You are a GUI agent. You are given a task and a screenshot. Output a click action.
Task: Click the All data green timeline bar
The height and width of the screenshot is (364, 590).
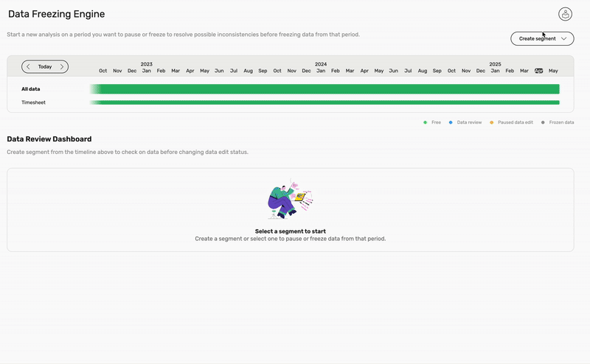(x=324, y=89)
